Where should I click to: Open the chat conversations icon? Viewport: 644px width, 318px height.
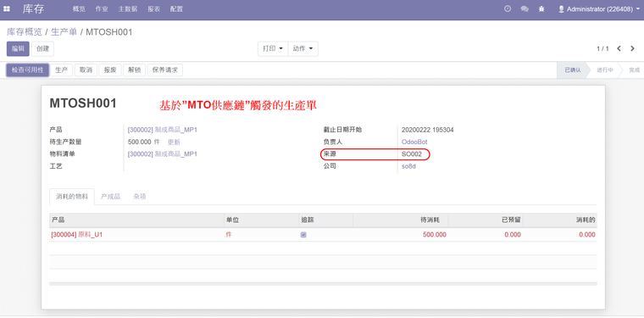pos(525,8)
